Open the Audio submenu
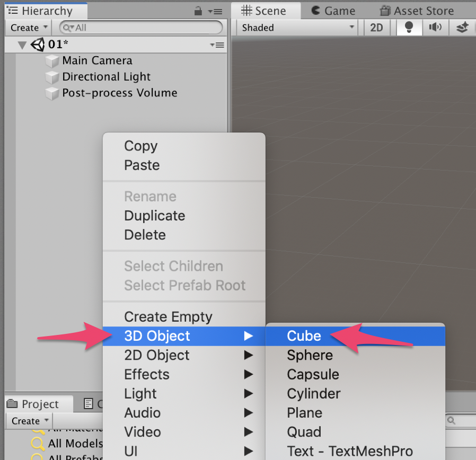 (x=184, y=413)
